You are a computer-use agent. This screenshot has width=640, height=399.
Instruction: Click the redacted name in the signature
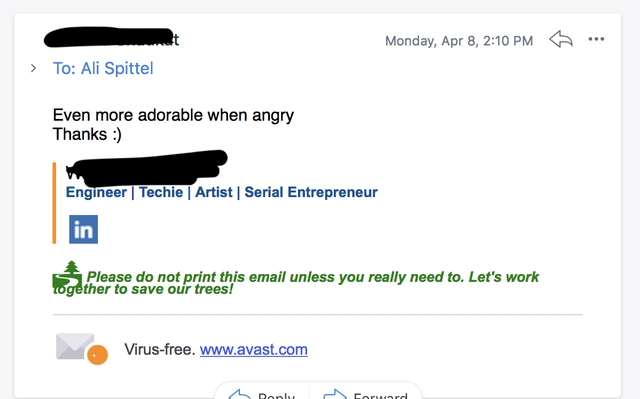(x=147, y=168)
